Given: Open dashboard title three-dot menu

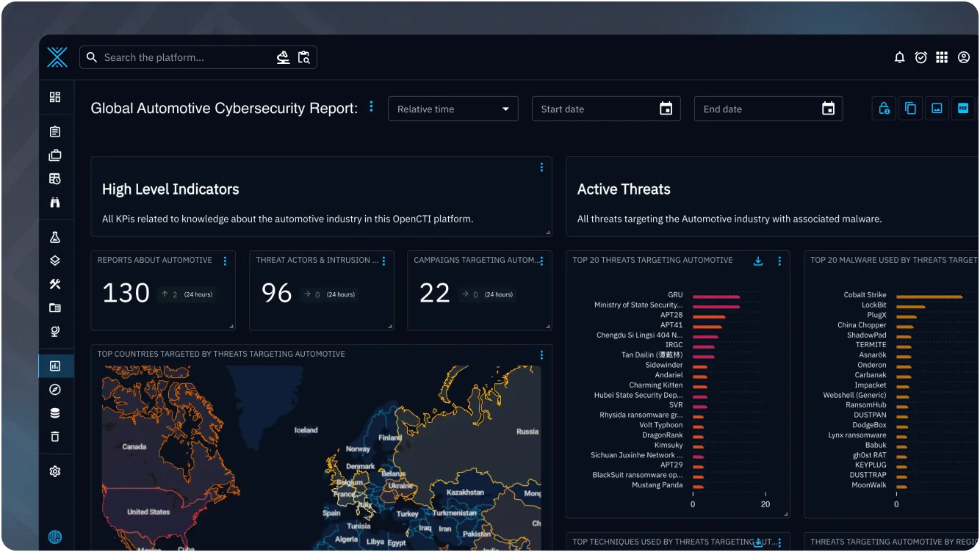Looking at the screenshot, I should (371, 106).
